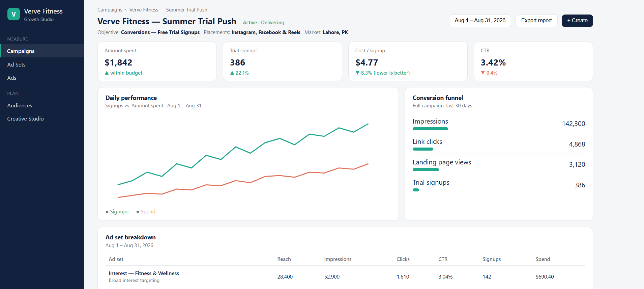644x289 pixels.
Task: Open Creative Studio in the sidebar
Action: click(x=42, y=119)
